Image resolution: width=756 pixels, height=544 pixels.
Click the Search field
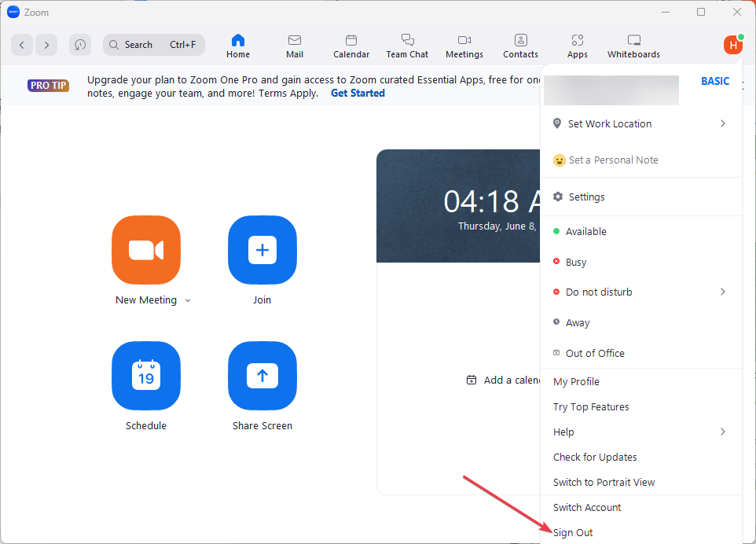point(154,45)
